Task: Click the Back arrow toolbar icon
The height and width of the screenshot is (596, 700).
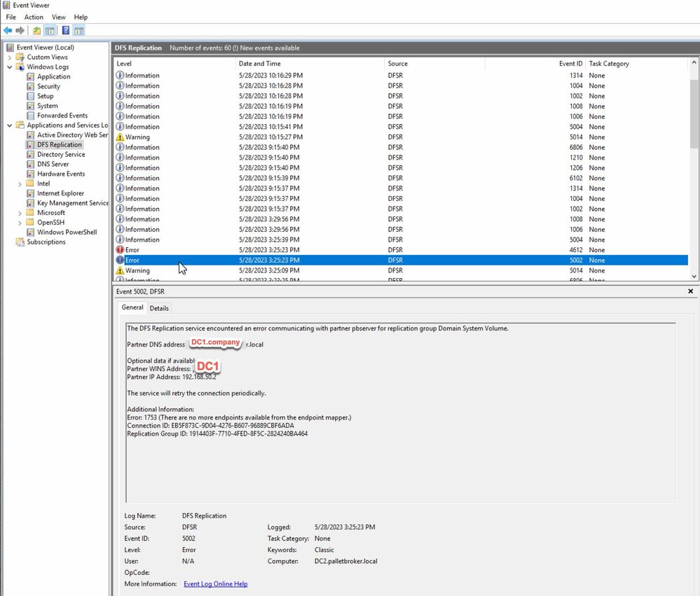Action: point(8,30)
